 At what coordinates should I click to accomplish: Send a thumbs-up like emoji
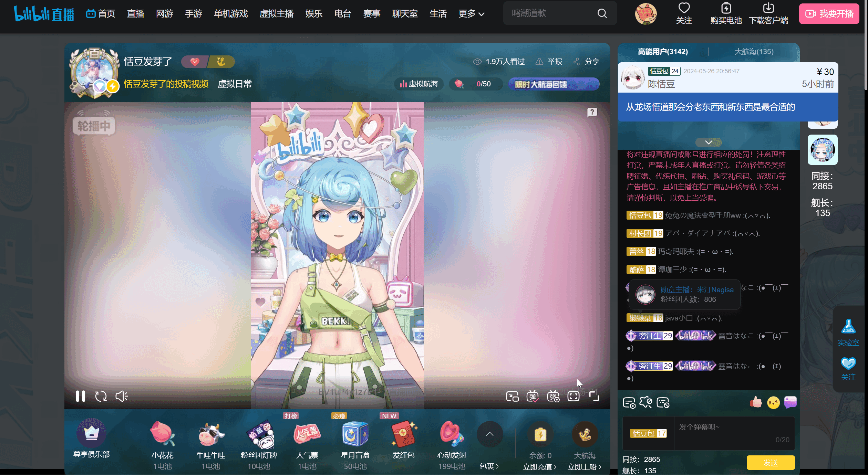click(x=756, y=402)
